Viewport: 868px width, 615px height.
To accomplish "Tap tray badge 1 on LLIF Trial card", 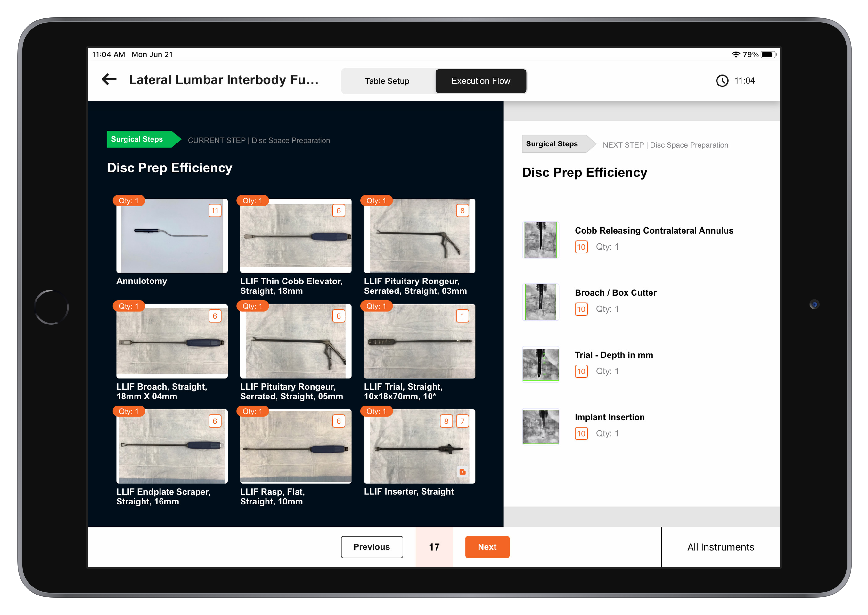I will (463, 316).
